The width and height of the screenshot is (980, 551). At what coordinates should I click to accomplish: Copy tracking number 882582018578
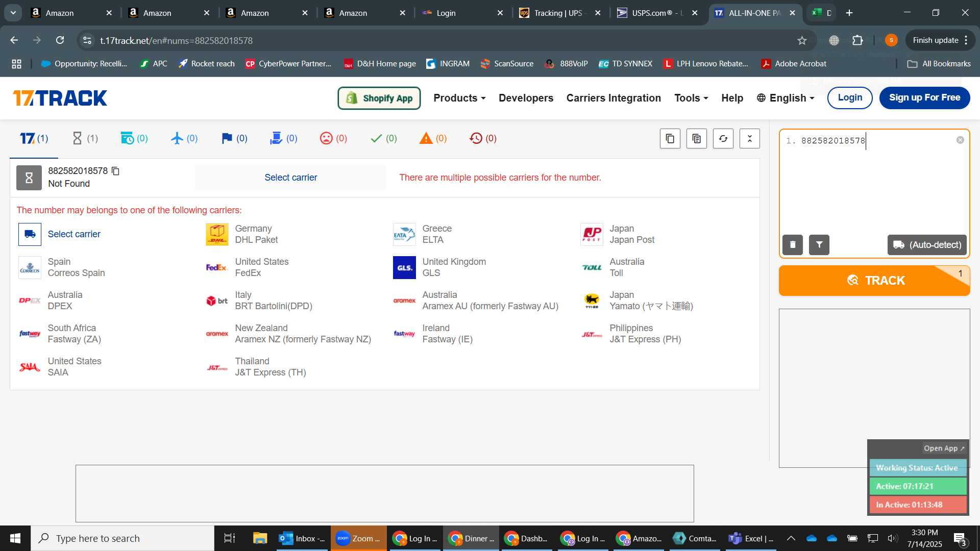tap(115, 171)
